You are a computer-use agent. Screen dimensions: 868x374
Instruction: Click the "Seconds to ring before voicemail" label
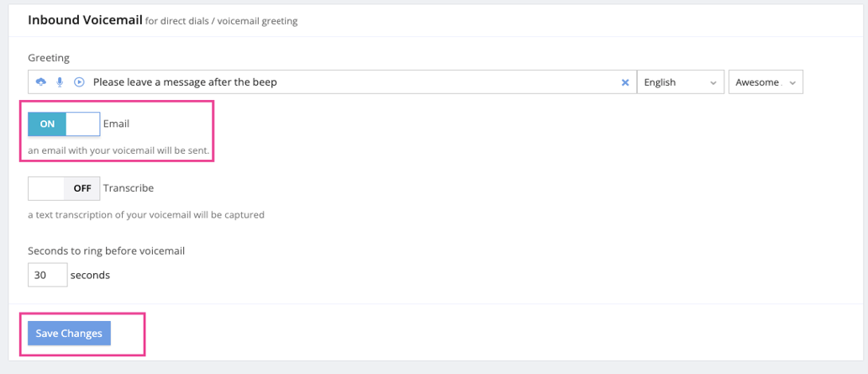106,250
